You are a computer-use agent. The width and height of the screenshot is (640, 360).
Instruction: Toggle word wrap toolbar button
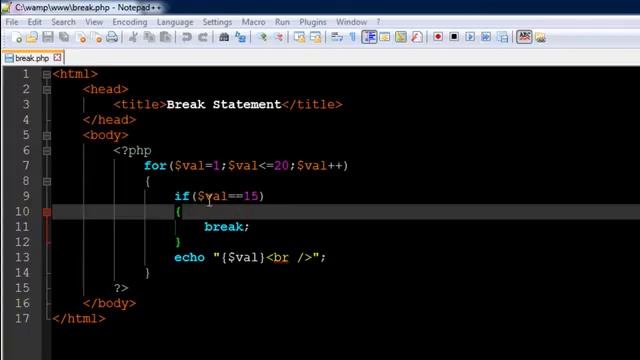337,38
